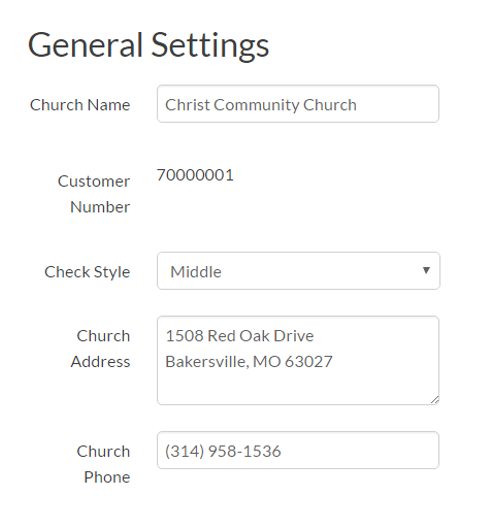Click the Church Phone label
The width and height of the screenshot is (479, 513).
pyautogui.click(x=103, y=464)
